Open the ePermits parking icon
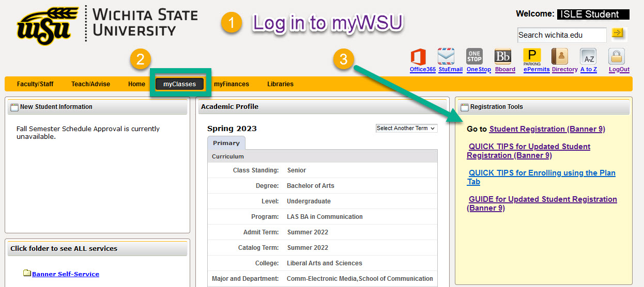 pos(532,57)
